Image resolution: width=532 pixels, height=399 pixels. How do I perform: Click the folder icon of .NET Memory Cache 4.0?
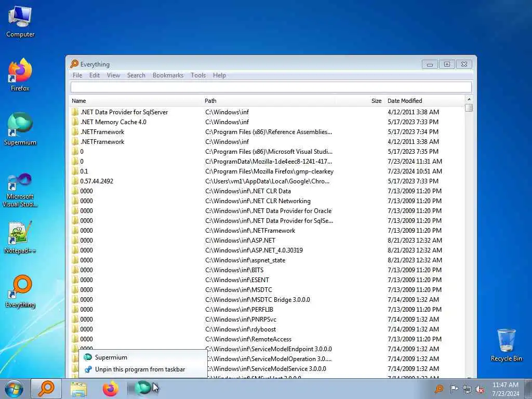point(75,122)
